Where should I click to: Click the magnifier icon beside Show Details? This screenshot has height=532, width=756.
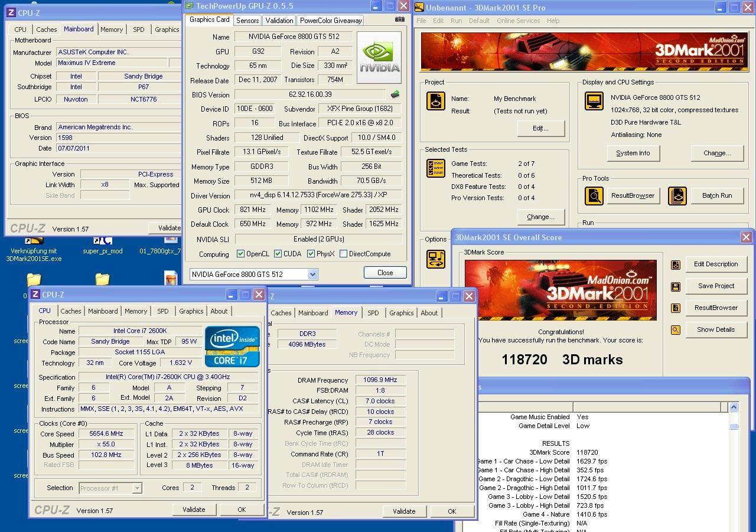[675, 330]
